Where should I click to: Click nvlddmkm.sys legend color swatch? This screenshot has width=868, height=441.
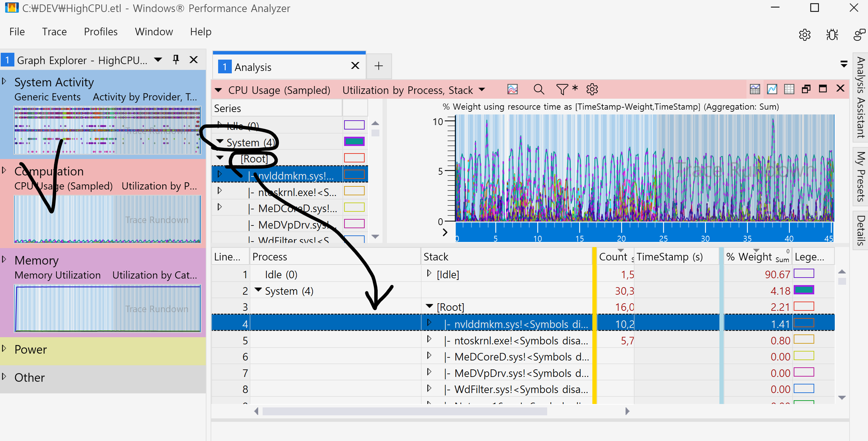point(803,323)
